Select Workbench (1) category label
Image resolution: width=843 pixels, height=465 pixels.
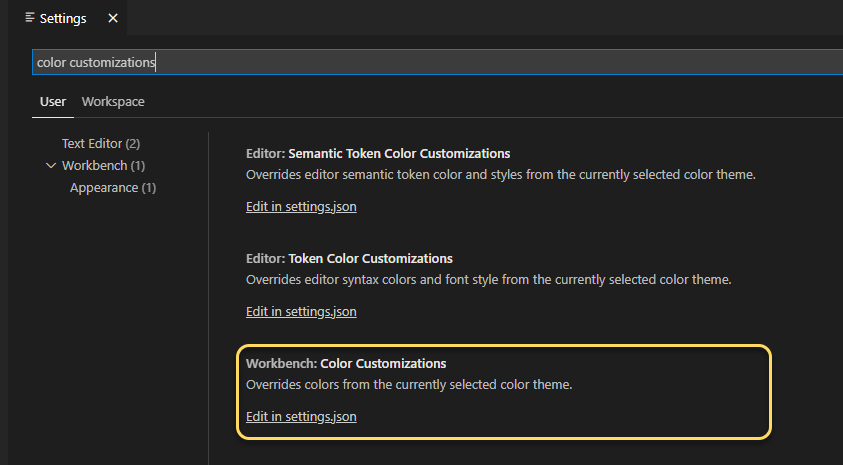(103, 165)
